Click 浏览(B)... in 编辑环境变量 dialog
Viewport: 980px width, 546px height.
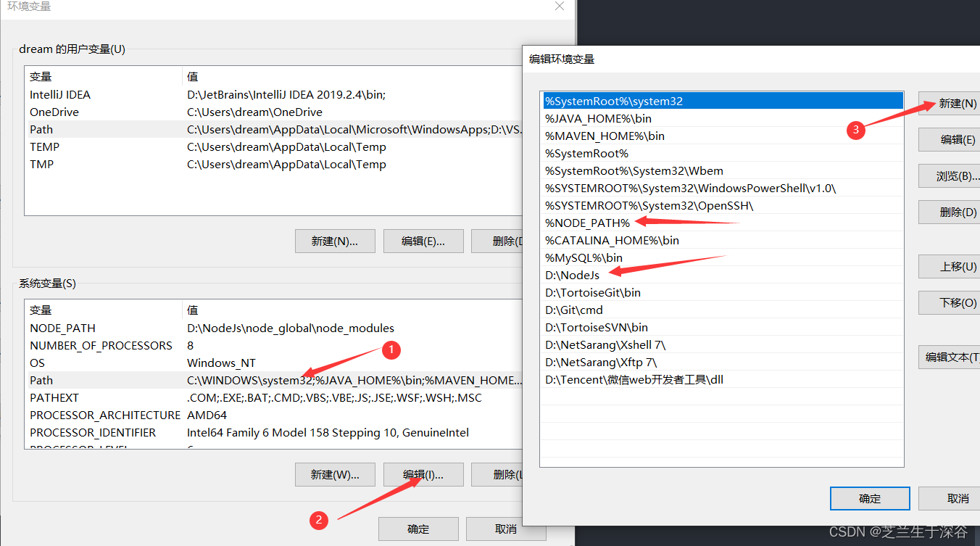(x=950, y=176)
